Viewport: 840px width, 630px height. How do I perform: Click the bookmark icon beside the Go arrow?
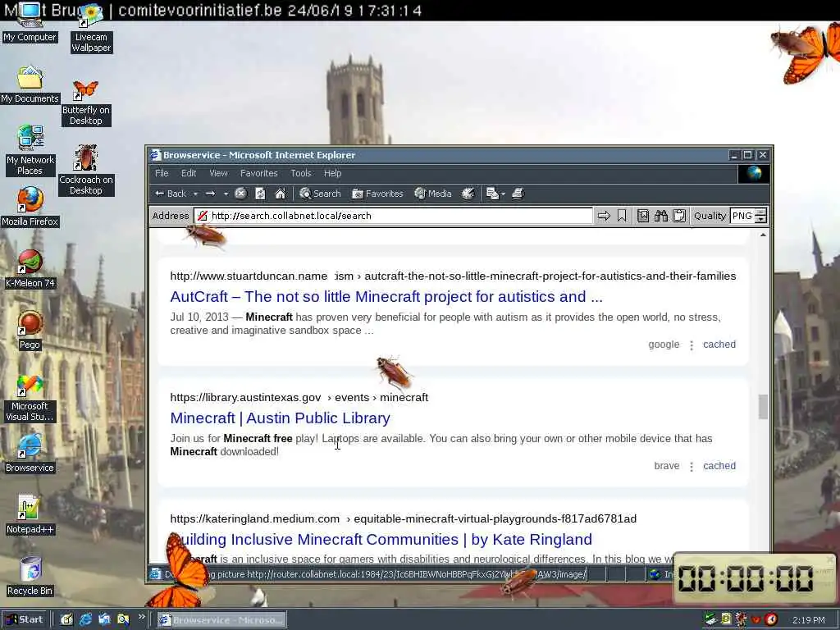click(622, 216)
